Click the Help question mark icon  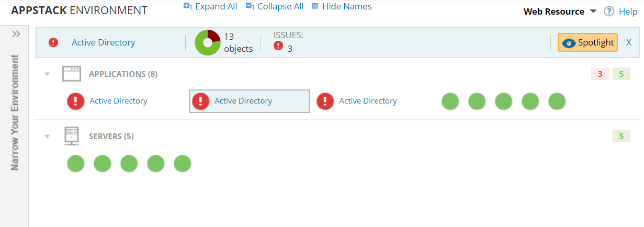609,12
